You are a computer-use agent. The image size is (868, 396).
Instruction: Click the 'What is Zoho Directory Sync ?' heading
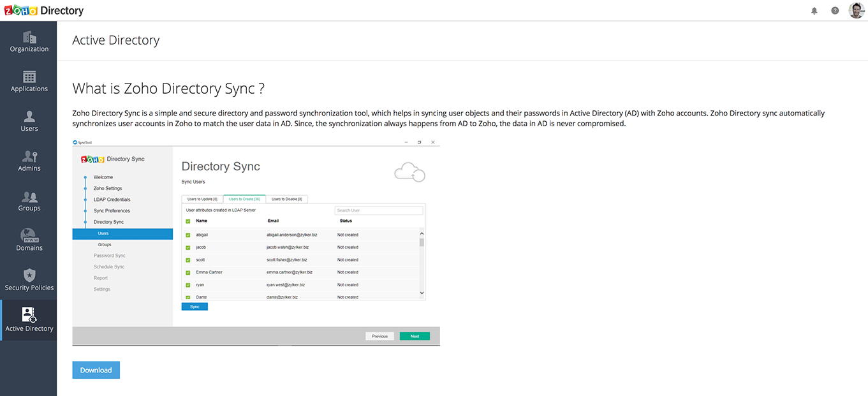(168, 89)
